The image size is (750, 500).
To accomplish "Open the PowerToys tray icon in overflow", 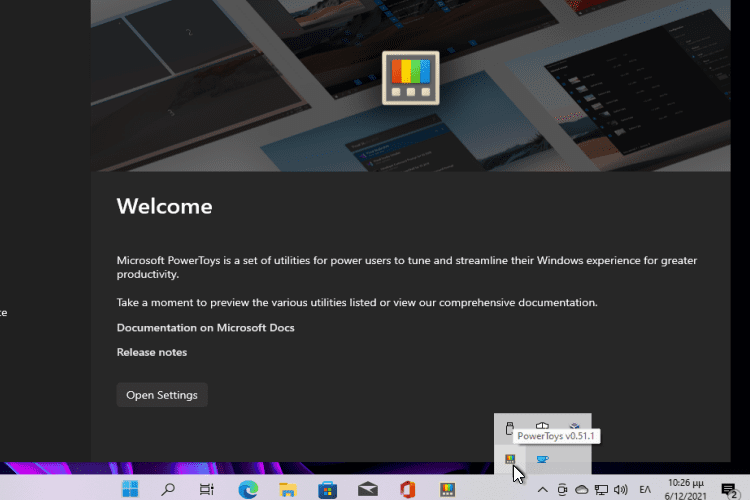I will [x=510, y=459].
